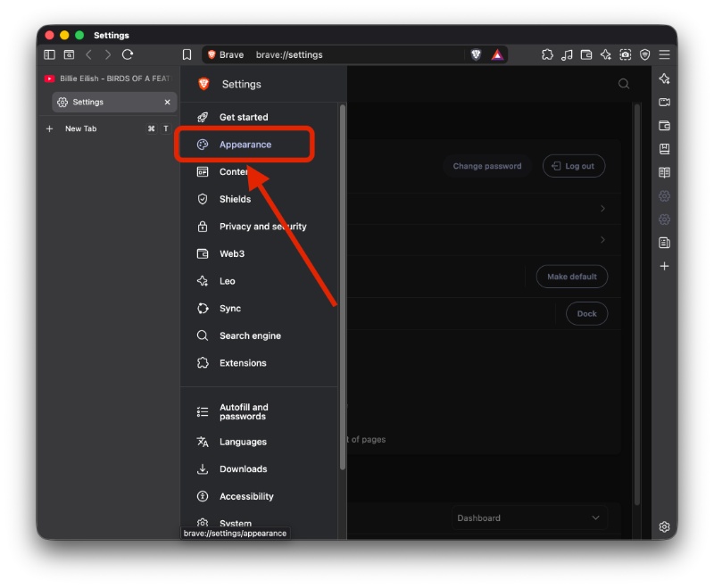Open Wallet icon in right sidebar
This screenshot has height=588, width=714.
coord(664,126)
